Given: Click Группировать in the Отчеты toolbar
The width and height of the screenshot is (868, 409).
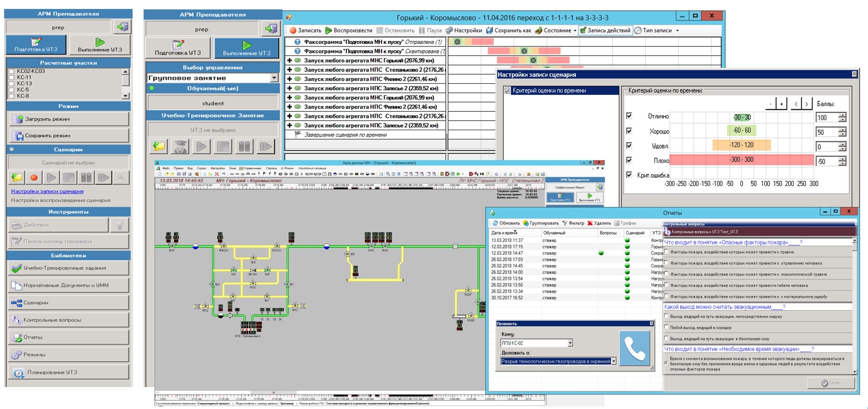Looking at the screenshot, I should click(x=541, y=223).
